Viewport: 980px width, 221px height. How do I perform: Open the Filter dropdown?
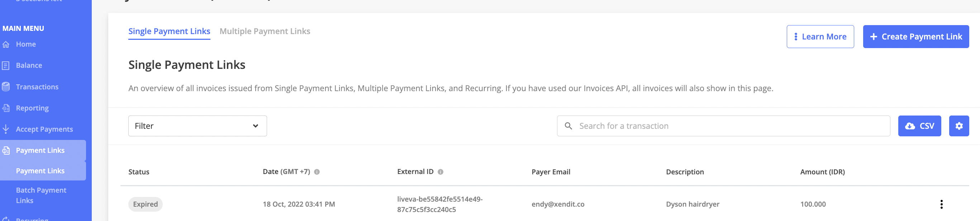click(197, 126)
